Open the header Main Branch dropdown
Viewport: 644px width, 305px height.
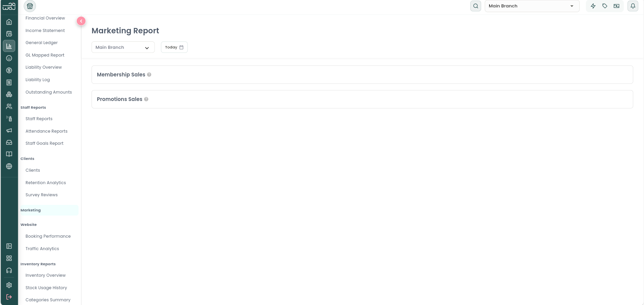tap(532, 6)
